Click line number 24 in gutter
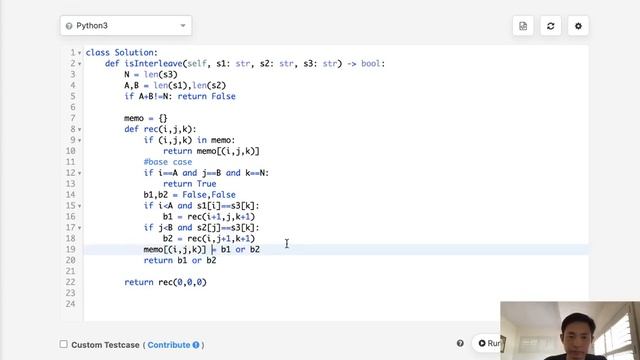The image size is (640, 360). click(70, 304)
